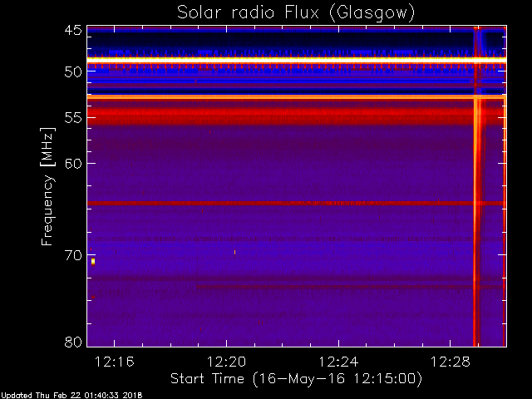The height and width of the screenshot is (399, 532).
Task: Click the vertical burst streak near 12:29
Action: (x=477, y=186)
